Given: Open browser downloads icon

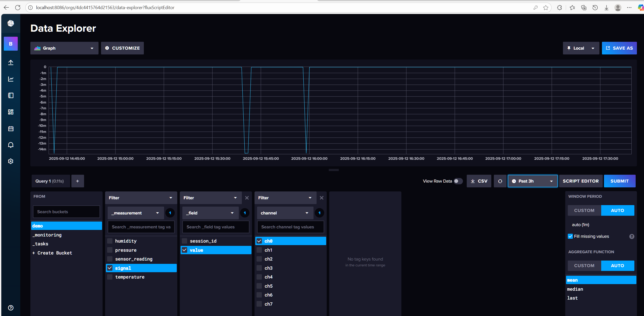Looking at the screenshot, I should (607, 8).
